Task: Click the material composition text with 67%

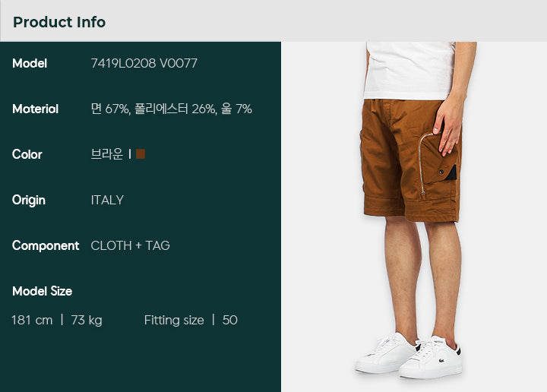Action: [x=171, y=109]
